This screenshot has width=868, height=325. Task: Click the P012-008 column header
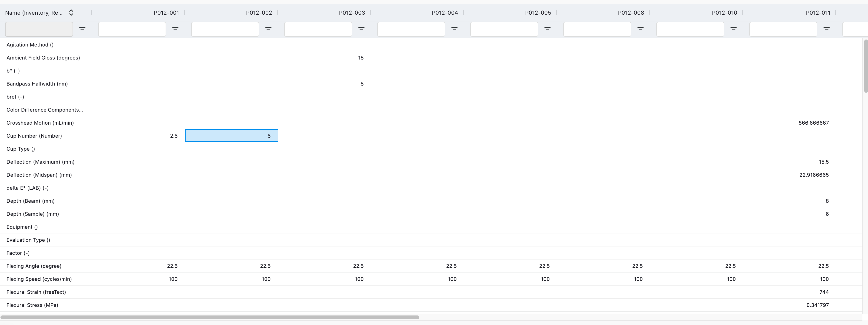[631, 13]
